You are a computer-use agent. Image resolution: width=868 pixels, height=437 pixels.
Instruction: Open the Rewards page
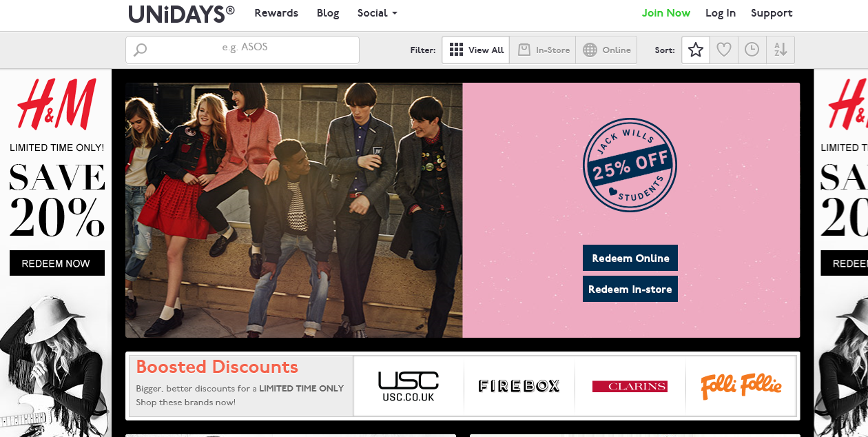coord(276,13)
